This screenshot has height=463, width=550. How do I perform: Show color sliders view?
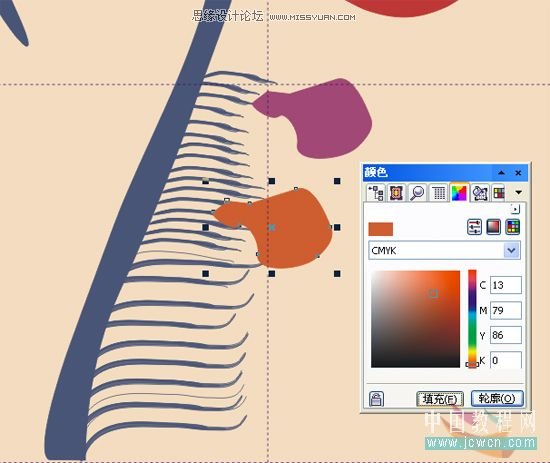pyautogui.click(x=474, y=227)
